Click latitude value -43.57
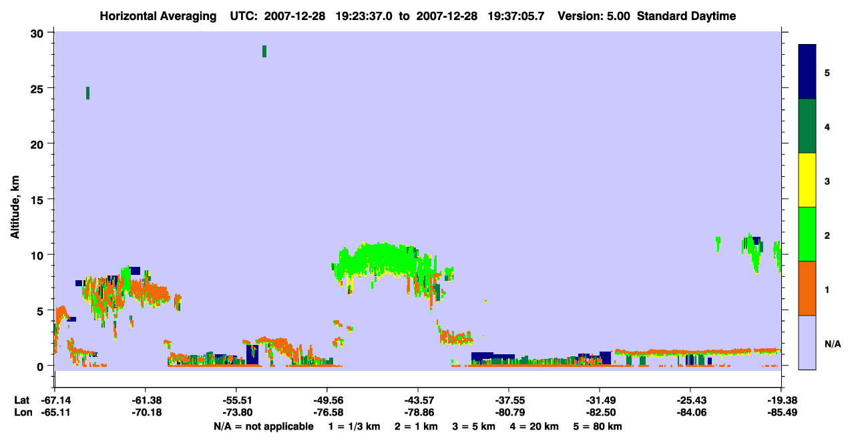Viewport: 868px width, 445px height. coord(418,400)
